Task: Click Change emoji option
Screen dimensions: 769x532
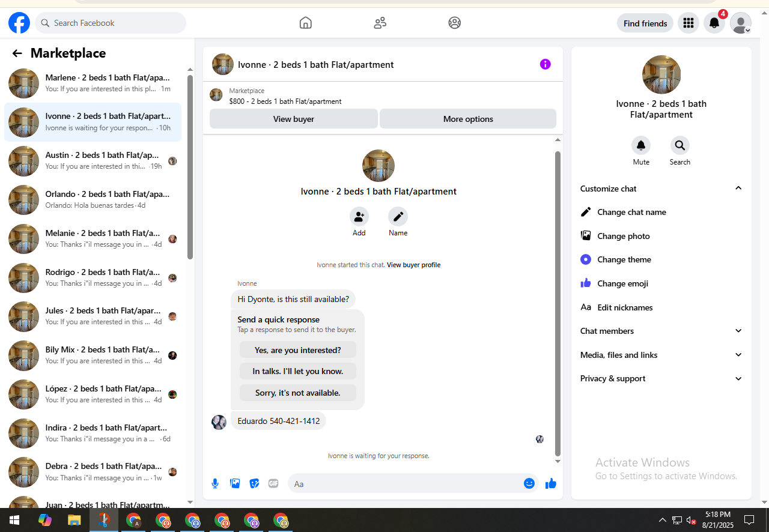Action: 661,283
